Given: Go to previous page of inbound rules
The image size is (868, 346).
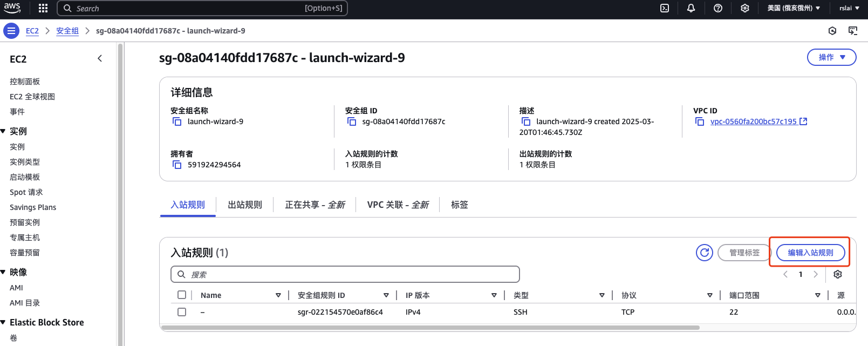Looking at the screenshot, I should click(x=785, y=274).
